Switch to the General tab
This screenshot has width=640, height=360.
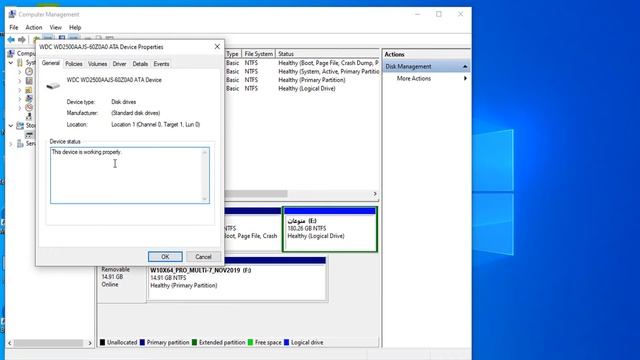[x=51, y=63]
